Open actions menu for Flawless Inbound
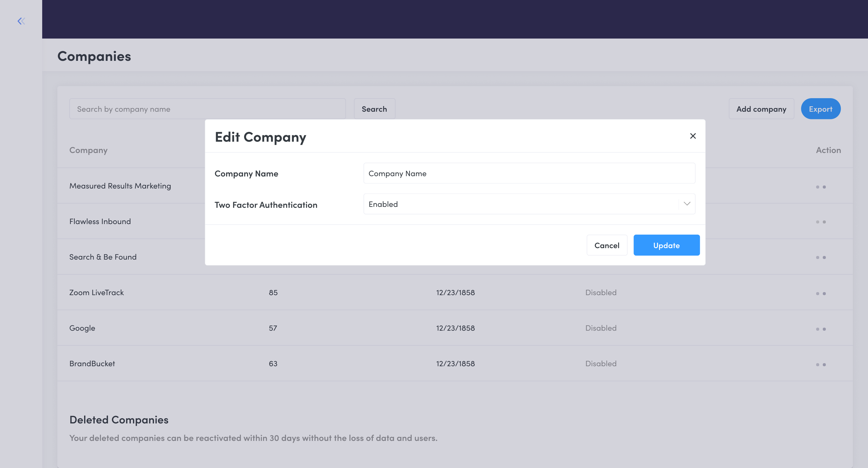 click(820, 222)
